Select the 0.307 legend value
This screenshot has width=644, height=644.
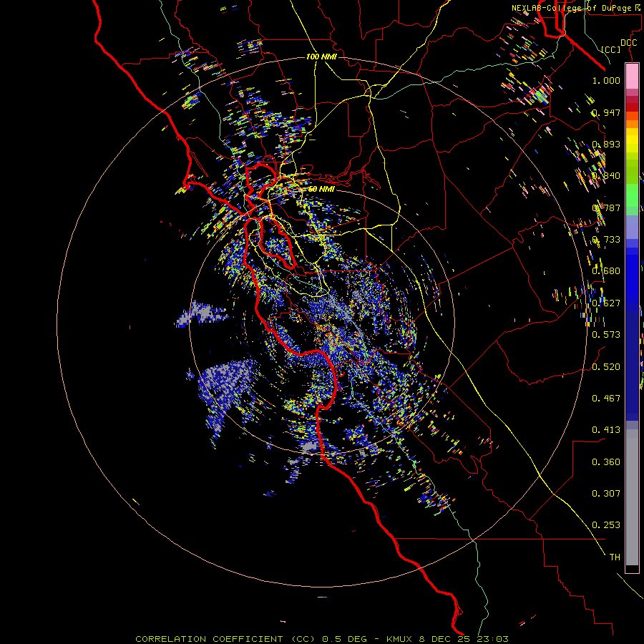606,494
